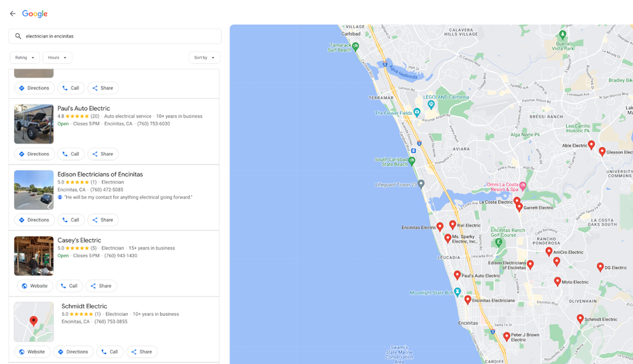Select the Peter J Brown Electric pin
The height and width of the screenshot is (364, 633).
(x=506, y=336)
